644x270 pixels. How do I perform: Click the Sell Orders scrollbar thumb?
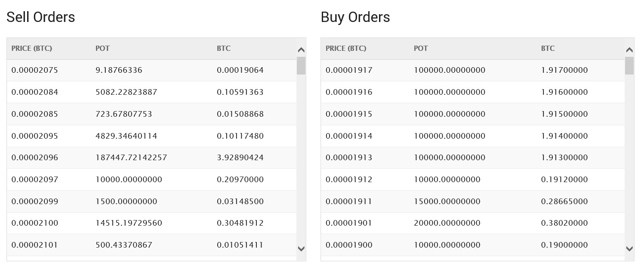[301, 66]
